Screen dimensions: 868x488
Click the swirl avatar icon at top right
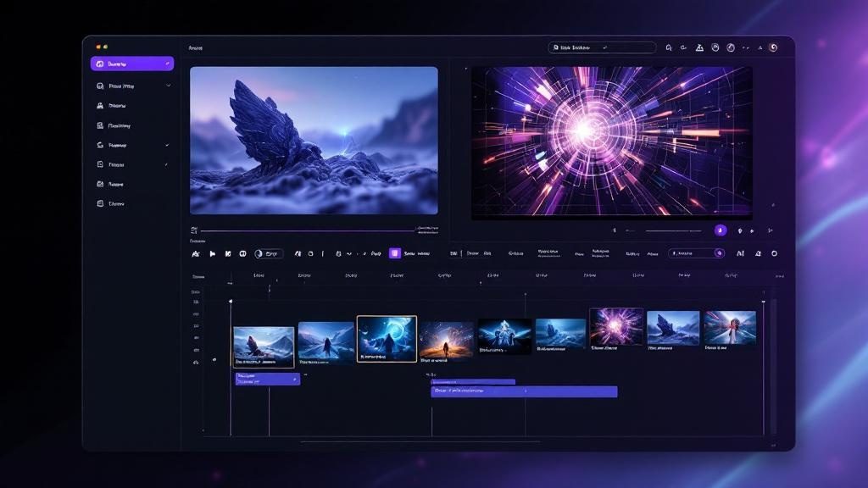pos(773,47)
